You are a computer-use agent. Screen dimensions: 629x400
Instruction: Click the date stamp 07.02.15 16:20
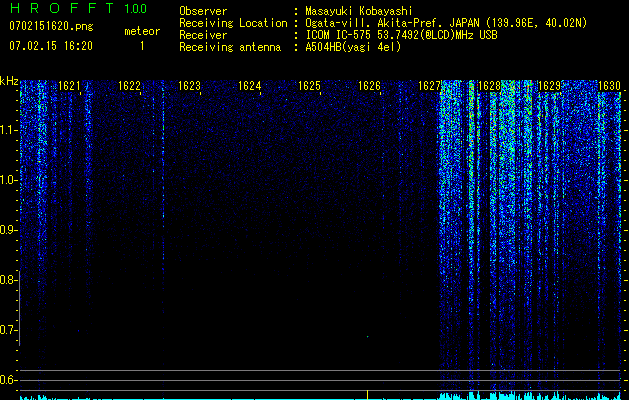(51, 46)
